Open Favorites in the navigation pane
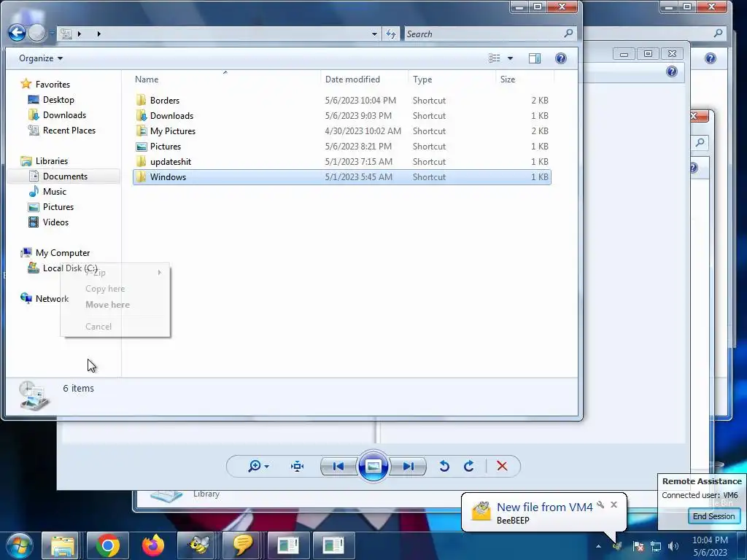Viewport: 747px width, 560px height. (45, 85)
